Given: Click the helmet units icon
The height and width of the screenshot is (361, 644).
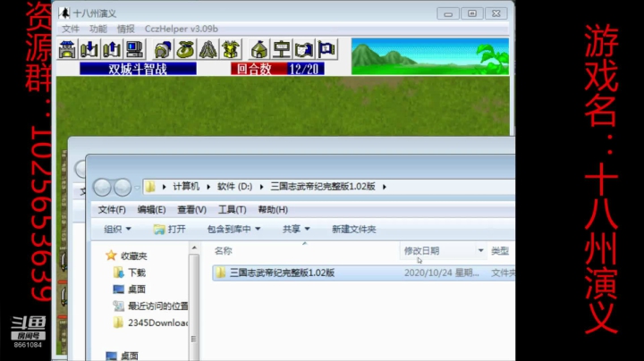Looking at the screenshot, I should pyautogui.click(x=163, y=49).
